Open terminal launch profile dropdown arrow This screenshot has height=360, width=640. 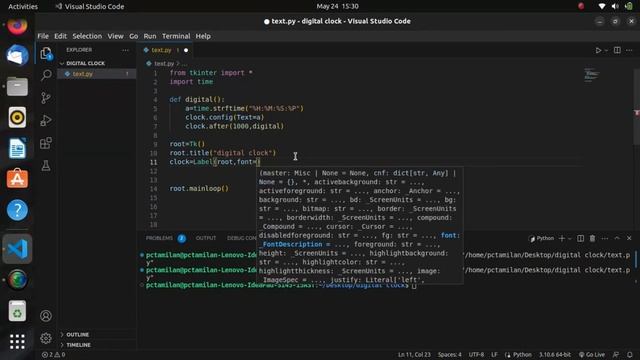(x=569, y=238)
